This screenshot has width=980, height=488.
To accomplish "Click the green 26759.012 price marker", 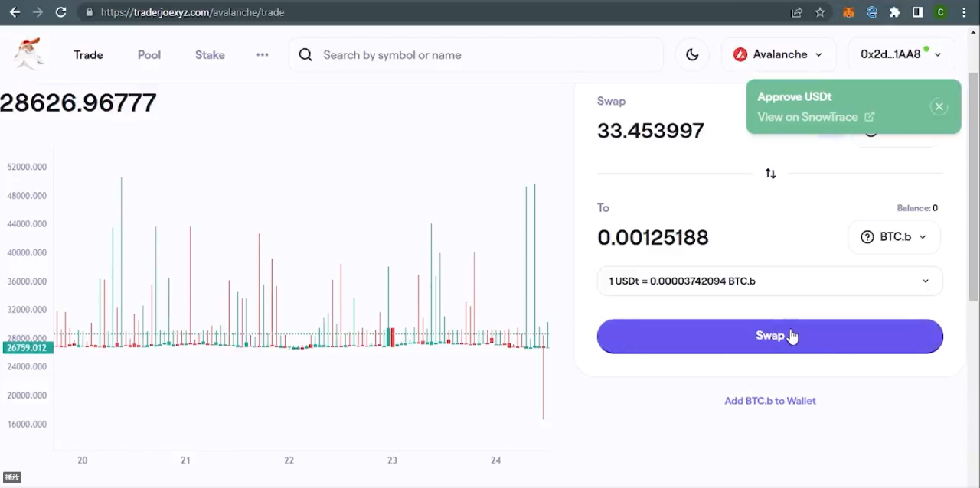I will point(27,348).
